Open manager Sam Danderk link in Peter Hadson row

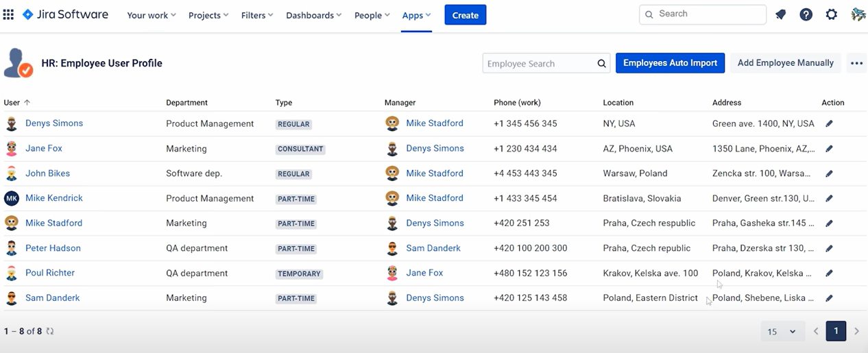[433, 248]
